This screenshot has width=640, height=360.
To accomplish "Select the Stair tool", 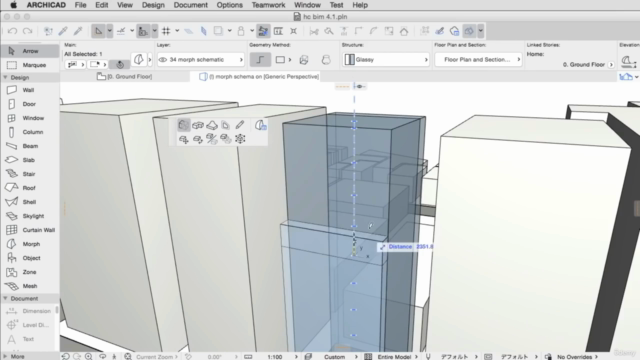I will coord(29,174).
